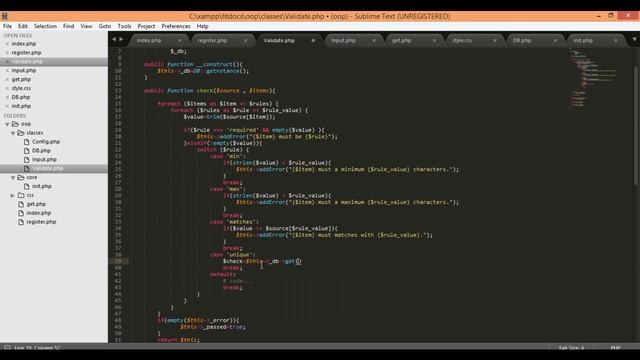
Task: Open the Edit menu
Action: (x=23, y=26)
